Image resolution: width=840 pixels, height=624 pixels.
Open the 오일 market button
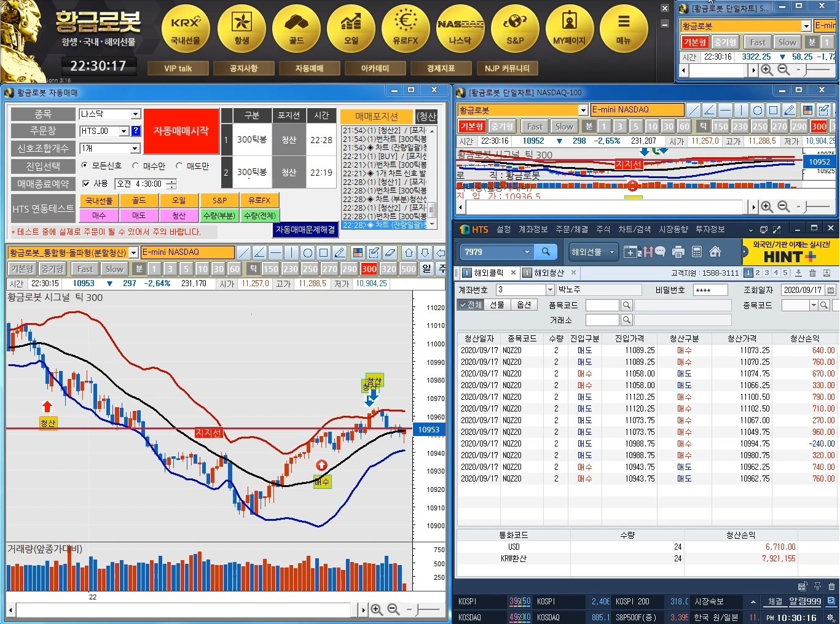click(x=351, y=29)
